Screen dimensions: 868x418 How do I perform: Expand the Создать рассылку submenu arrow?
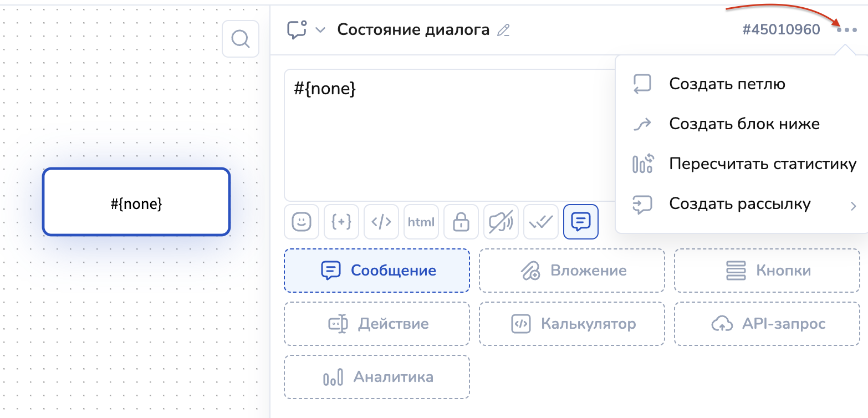853,206
